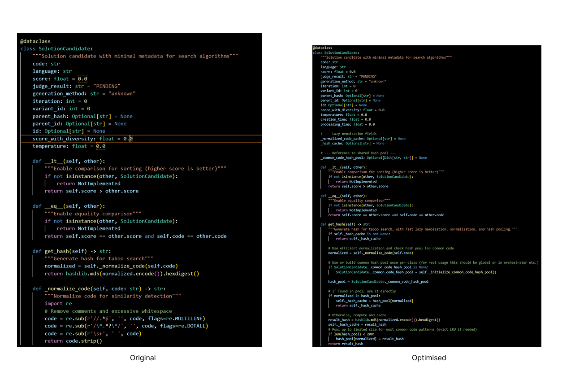The height and width of the screenshot is (380, 588).
Task: Click the 'Optimised' caption under the right image
Action: [x=429, y=358]
